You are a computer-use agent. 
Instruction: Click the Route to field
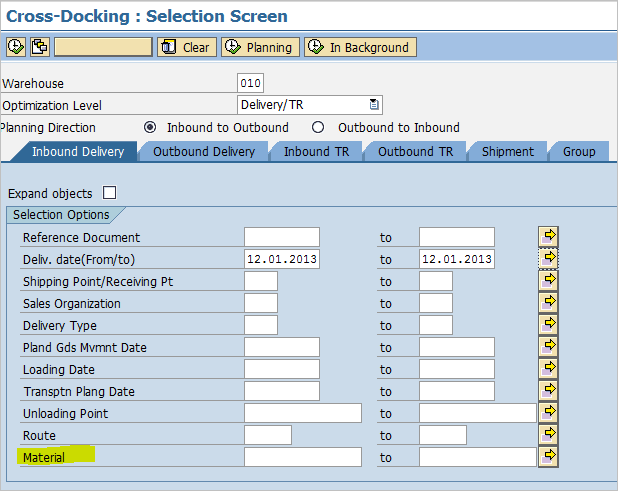coord(443,435)
